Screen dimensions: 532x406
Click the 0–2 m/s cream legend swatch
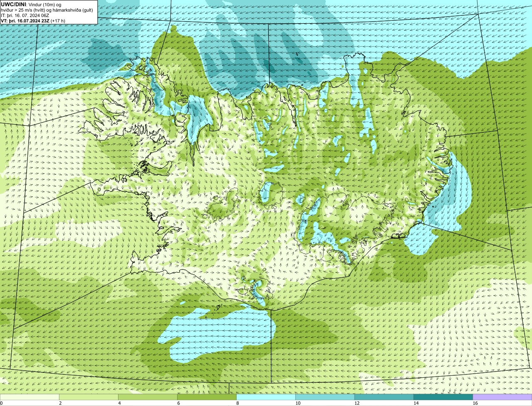[30, 397]
